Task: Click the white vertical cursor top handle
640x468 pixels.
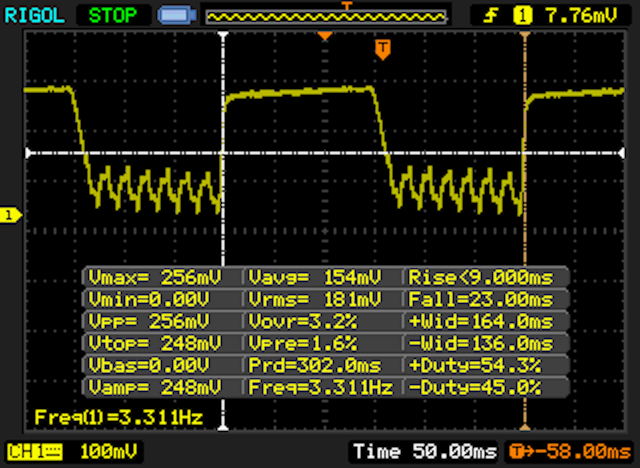Action: pos(223,35)
